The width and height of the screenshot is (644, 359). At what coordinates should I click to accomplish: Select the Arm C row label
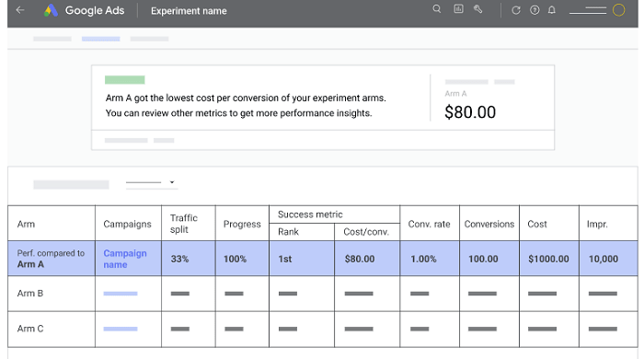(x=30, y=329)
